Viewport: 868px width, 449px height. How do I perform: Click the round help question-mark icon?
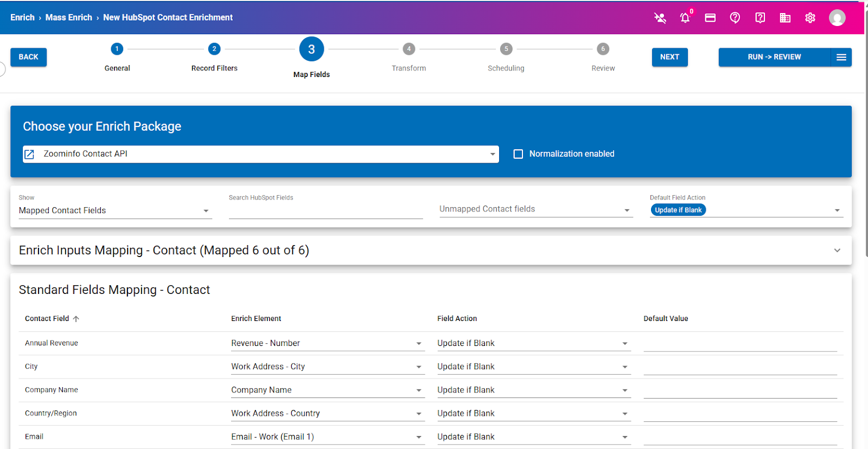pos(735,18)
